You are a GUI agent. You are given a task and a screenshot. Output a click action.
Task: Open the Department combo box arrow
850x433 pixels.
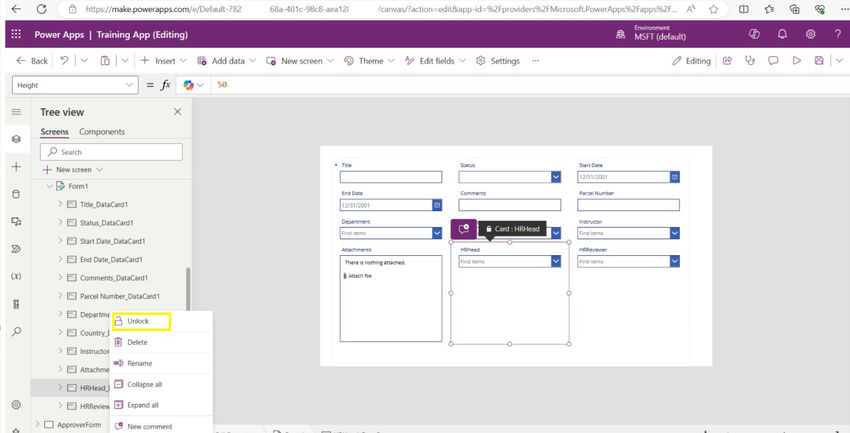pyautogui.click(x=437, y=233)
